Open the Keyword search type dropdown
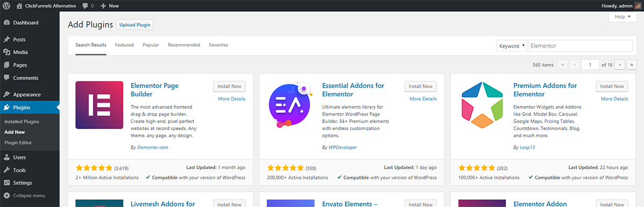Viewport: 644px width, 207px height. click(511, 46)
